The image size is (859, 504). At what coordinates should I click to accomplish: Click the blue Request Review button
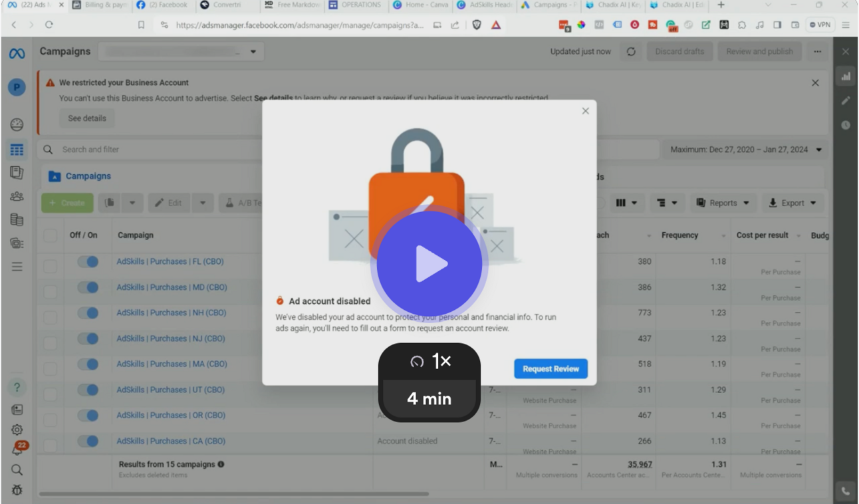[x=551, y=368]
